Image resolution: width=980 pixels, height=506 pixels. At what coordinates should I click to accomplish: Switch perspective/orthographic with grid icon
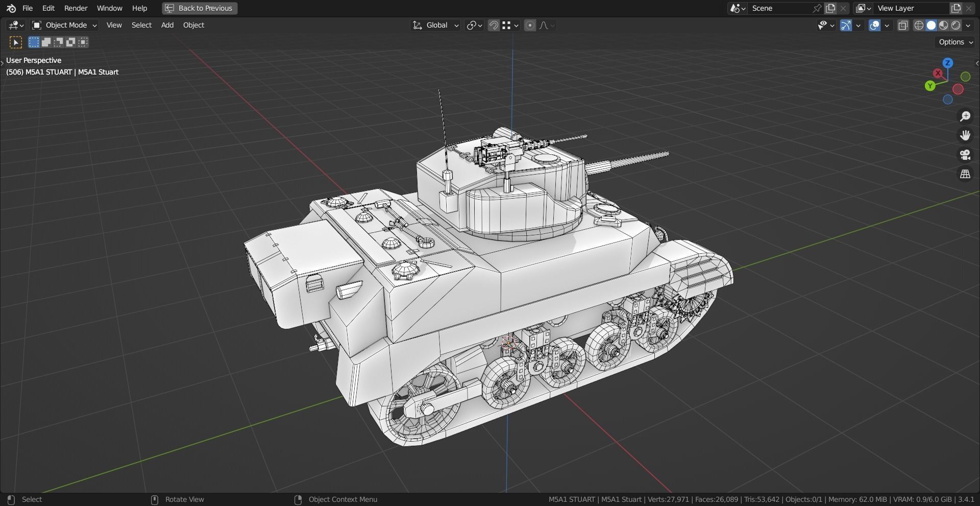[965, 174]
